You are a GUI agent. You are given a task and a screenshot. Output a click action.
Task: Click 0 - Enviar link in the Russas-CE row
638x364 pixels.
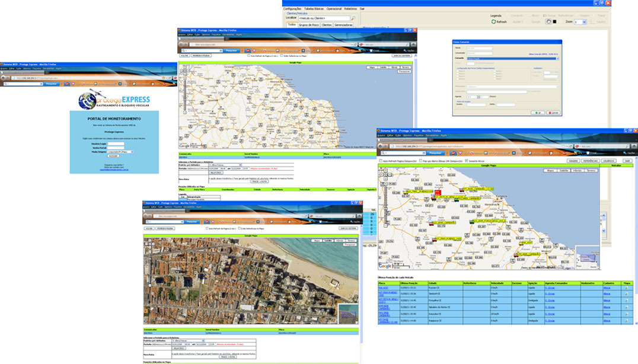(550, 288)
